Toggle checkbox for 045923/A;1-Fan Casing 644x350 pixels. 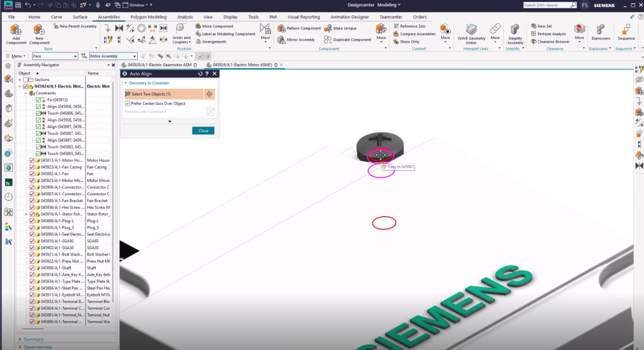(x=32, y=167)
